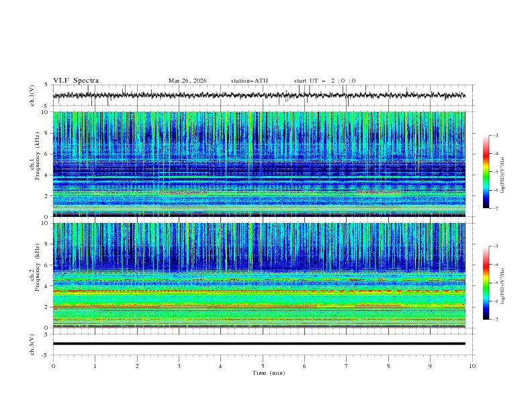Click time axis tick label "0"
The width and height of the screenshot is (532, 411).
click(53, 366)
